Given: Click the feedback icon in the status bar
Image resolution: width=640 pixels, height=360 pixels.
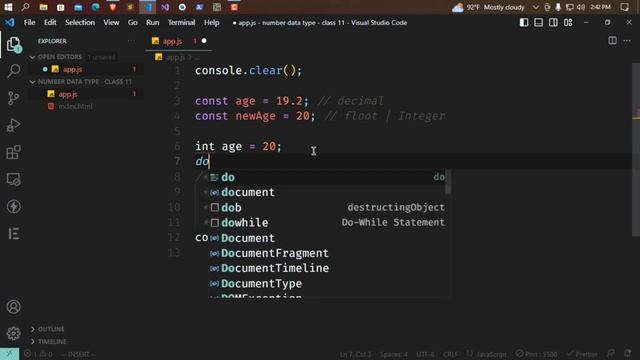Looking at the screenshot, I should (x=611, y=353).
